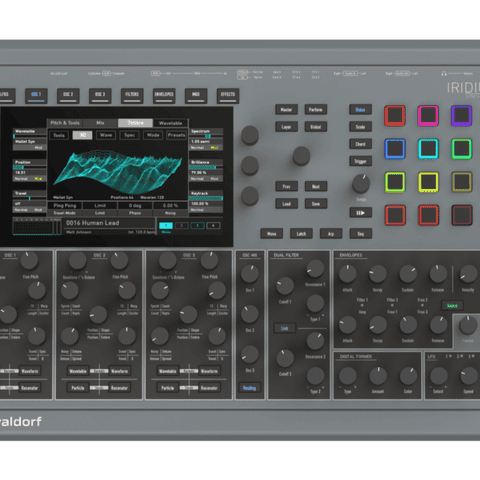480x480 pixels.
Task: Tap the purple performance pad
Action: [x=461, y=116]
